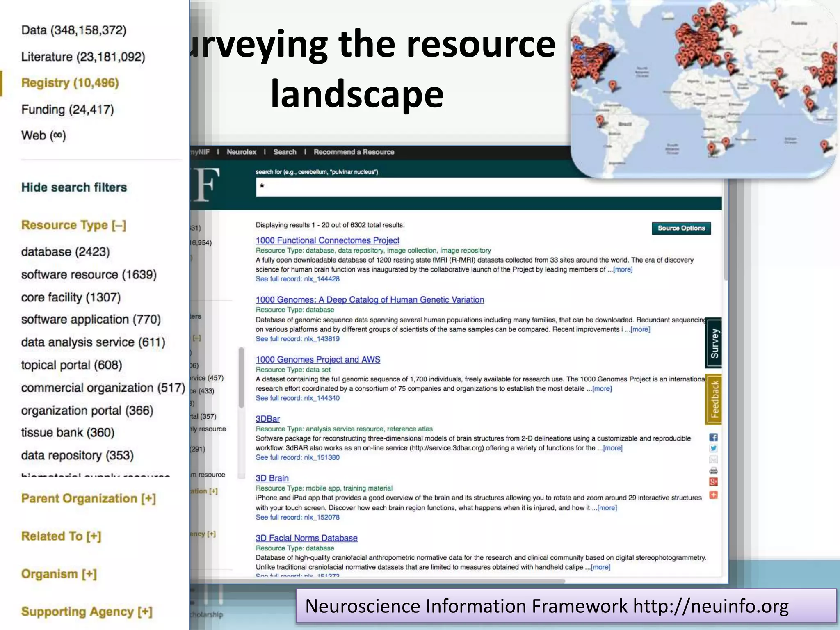Screen dimensions: 840x630
Task: Click [more] on the 3DBar description
Action: [613, 448]
